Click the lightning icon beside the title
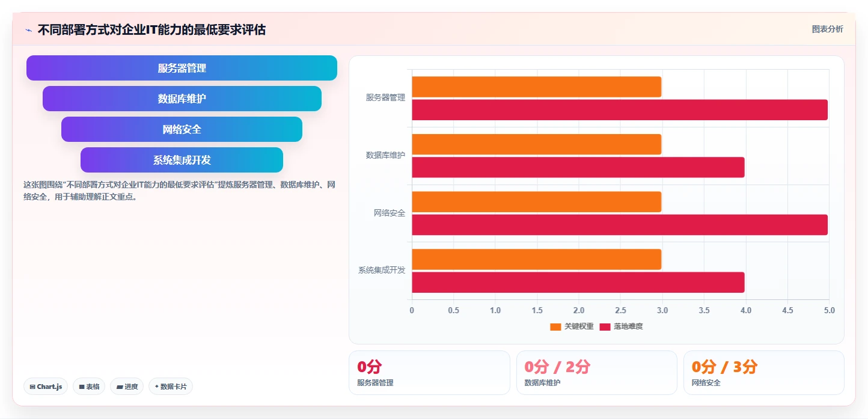This screenshot has height=419, width=868. pos(28,30)
